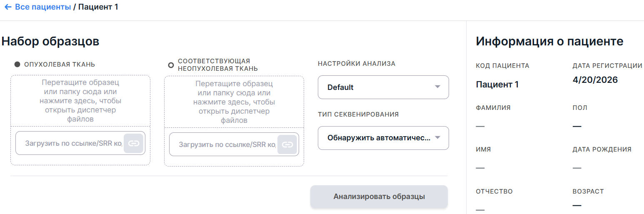This screenshot has width=644, height=214.
Task: Click the tumor tissue file drop zone
Action: (80, 101)
